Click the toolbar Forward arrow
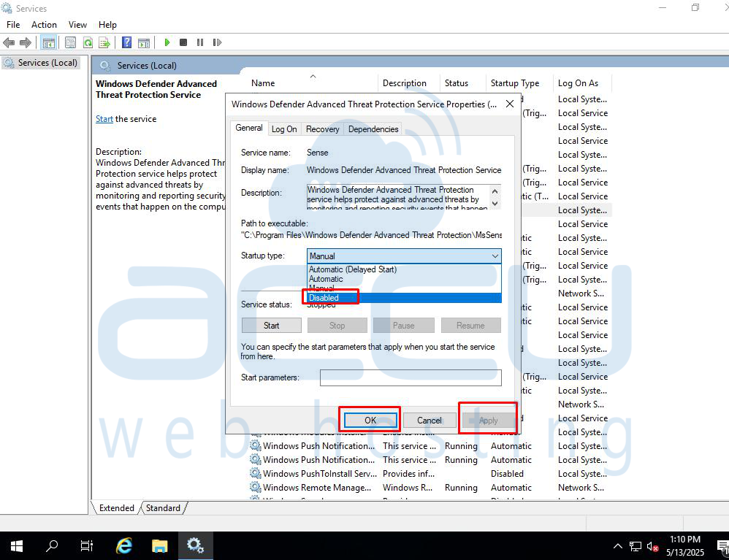729x560 pixels. click(25, 43)
